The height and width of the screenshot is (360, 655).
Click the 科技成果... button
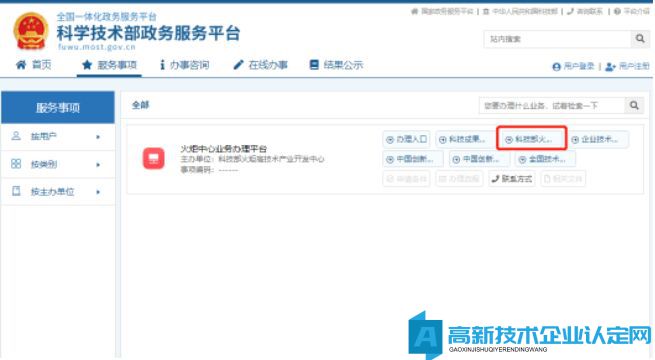coord(464,139)
